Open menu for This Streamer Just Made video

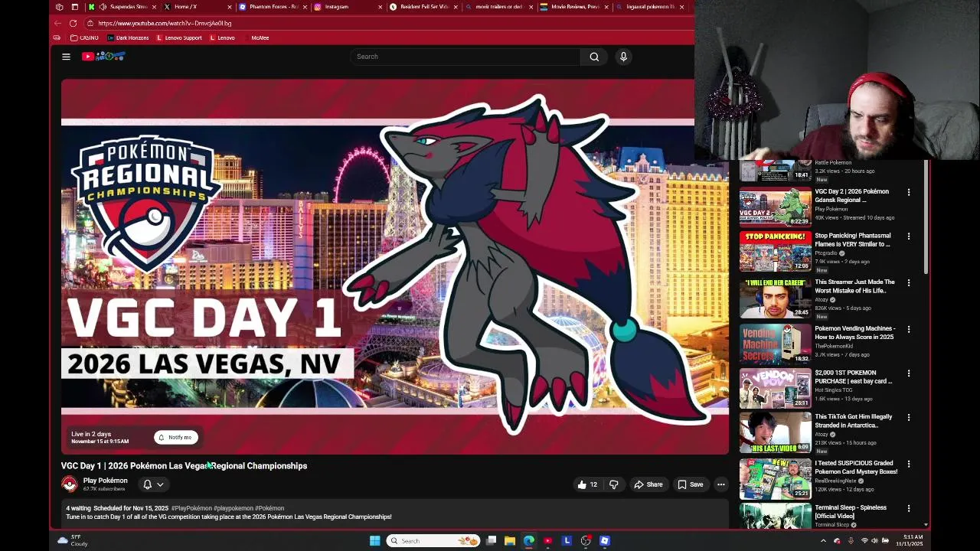pyautogui.click(x=909, y=283)
